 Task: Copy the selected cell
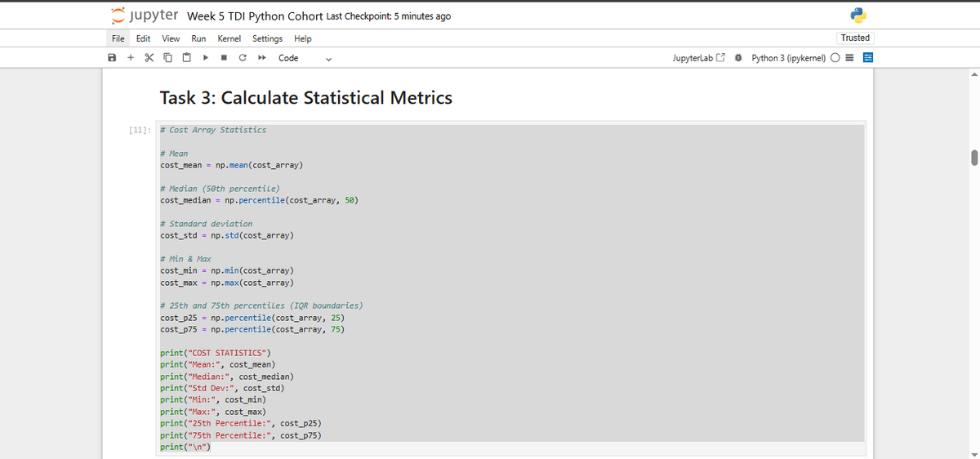pyautogui.click(x=167, y=58)
